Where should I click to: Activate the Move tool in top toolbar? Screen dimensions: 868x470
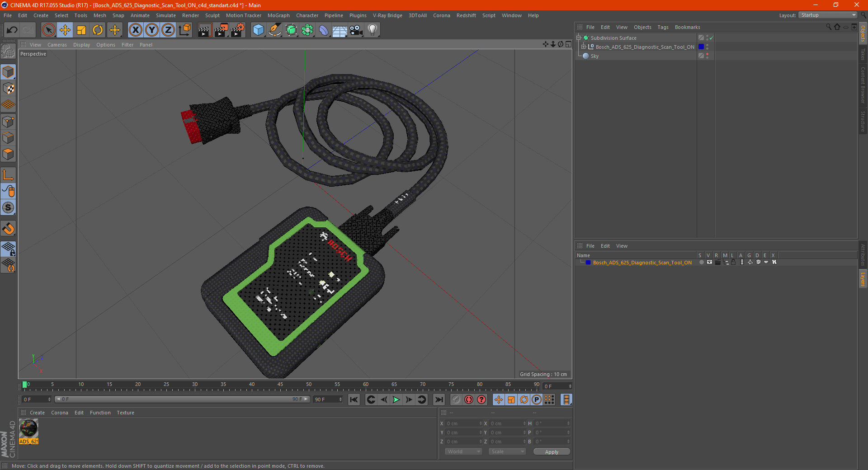click(x=65, y=30)
